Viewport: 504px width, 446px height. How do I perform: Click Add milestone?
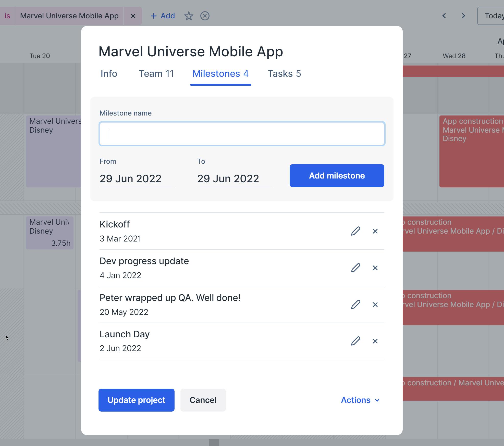(x=337, y=175)
